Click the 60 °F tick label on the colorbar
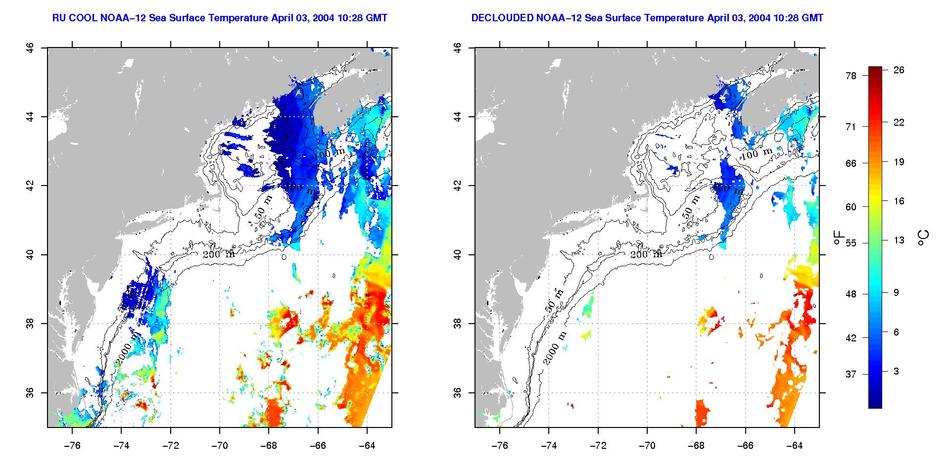Viewport: 950px width, 475px height. 851,207
